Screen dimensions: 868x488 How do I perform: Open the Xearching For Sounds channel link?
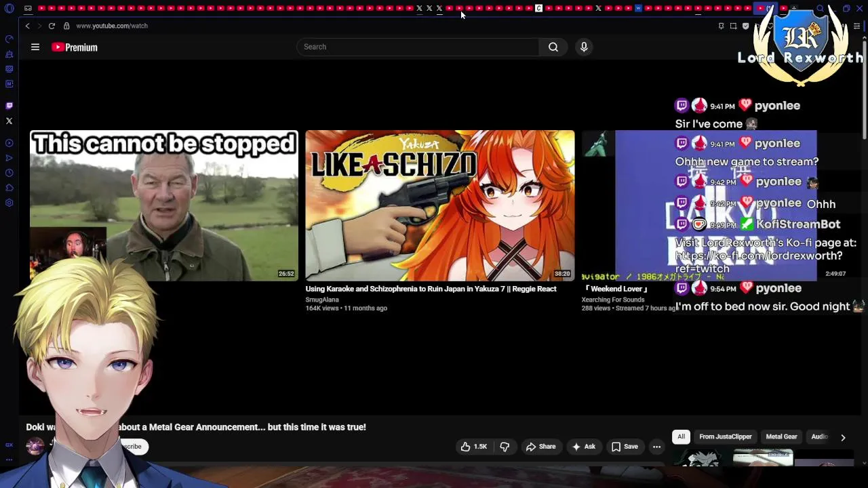click(613, 300)
